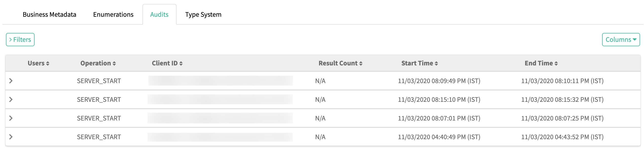
Task: Sort audits by Start Time
Action: (x=436, y=63)
